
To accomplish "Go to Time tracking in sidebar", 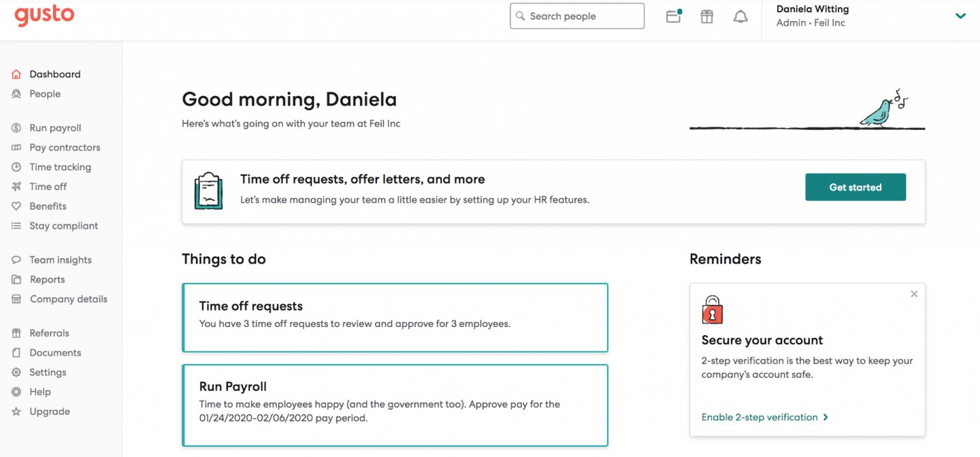I will [60, 167].
